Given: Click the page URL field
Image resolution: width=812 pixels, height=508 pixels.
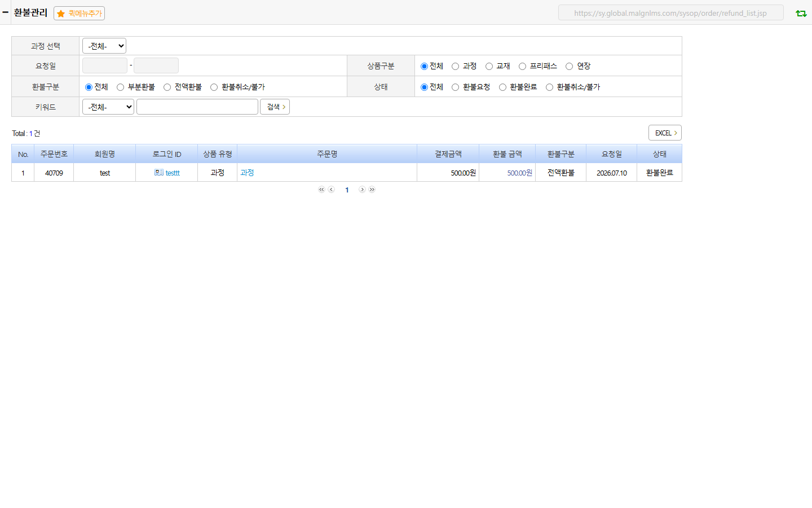Looking at the screenshot, I should coord(670,12).
